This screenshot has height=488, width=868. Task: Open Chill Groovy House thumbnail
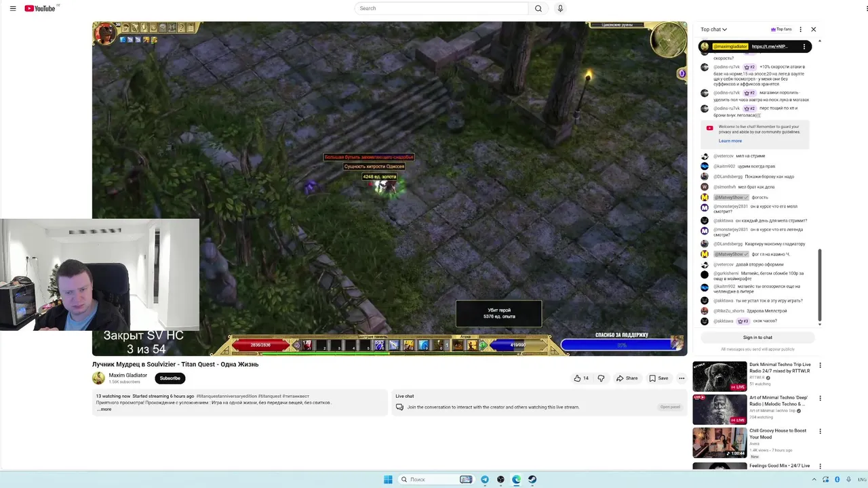[719, 443]
